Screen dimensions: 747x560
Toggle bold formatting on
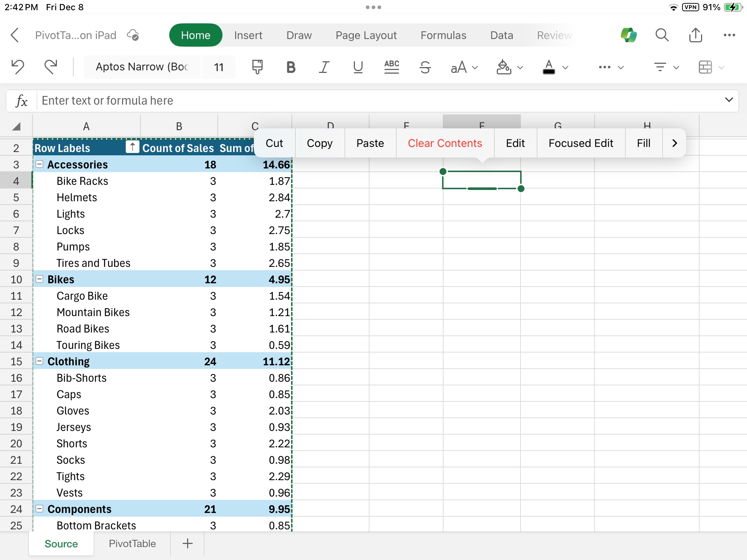290,67
